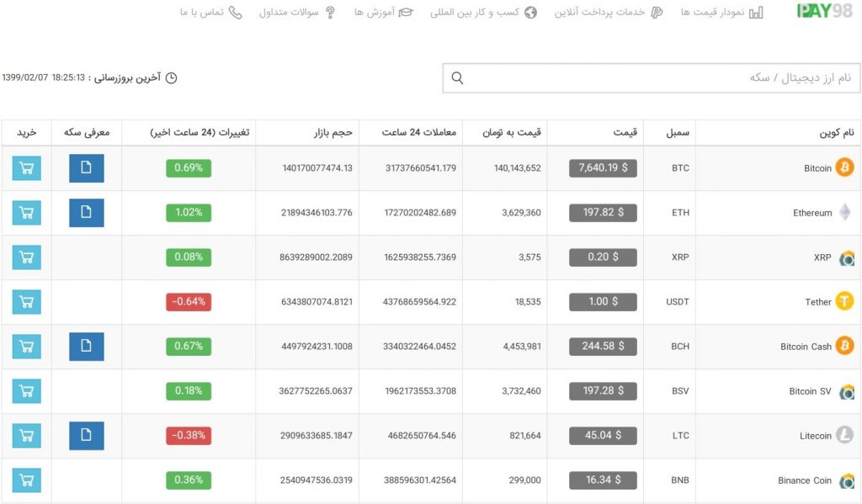The width and height of the screenshot is (862, 504).
Task: Click the Bitcoin SV price badge 197.28 $
Action: click(603, 390)
